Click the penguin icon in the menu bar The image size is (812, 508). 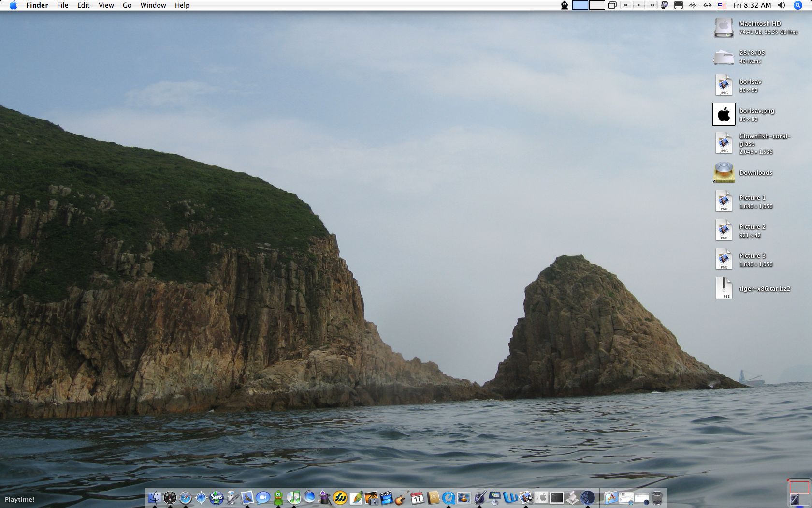pyautogui.click(x=564, y=5)
